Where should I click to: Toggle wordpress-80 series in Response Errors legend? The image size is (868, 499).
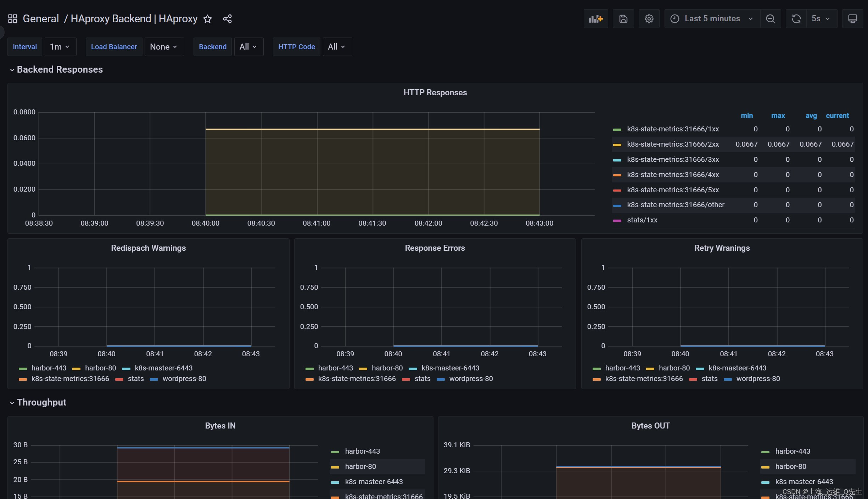tap(471, 379)
